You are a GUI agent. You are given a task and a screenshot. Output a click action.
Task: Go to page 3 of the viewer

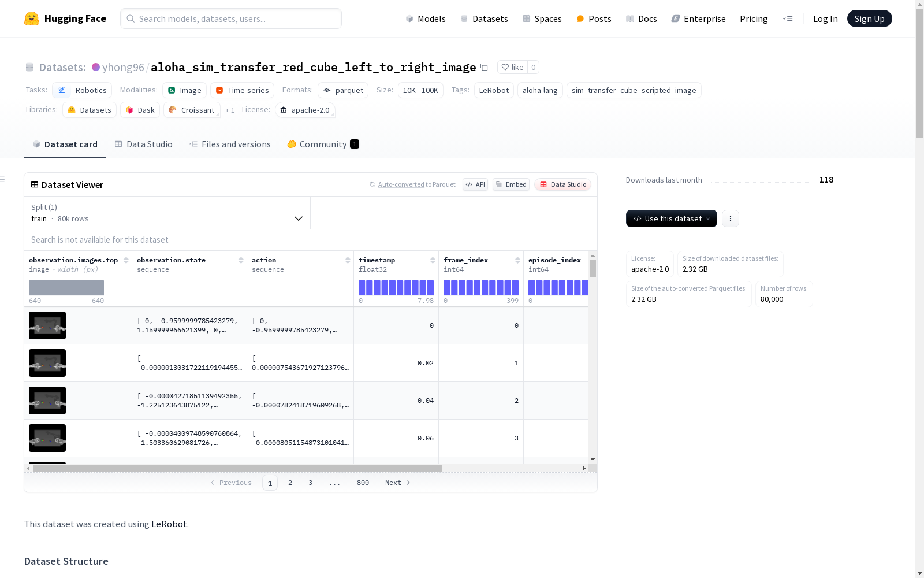[x=310, y=483]
